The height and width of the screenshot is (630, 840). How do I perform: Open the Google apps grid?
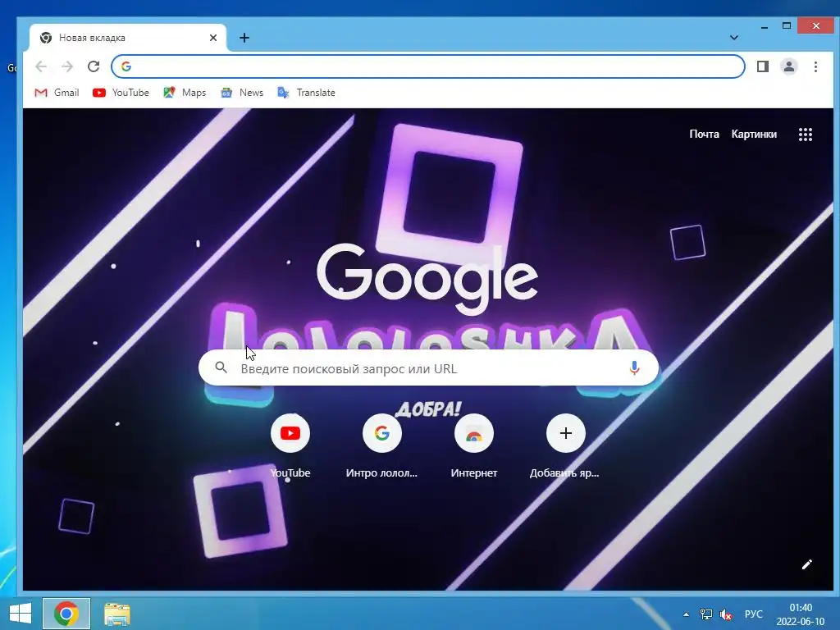tap(806, 134)
